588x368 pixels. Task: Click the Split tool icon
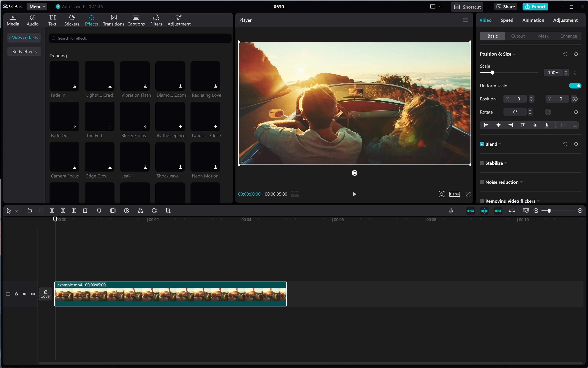52,211
